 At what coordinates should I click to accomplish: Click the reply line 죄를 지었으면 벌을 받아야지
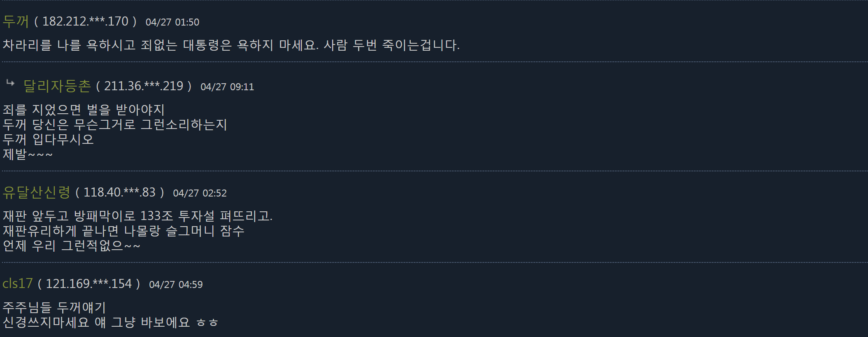(x=84, y=110)
